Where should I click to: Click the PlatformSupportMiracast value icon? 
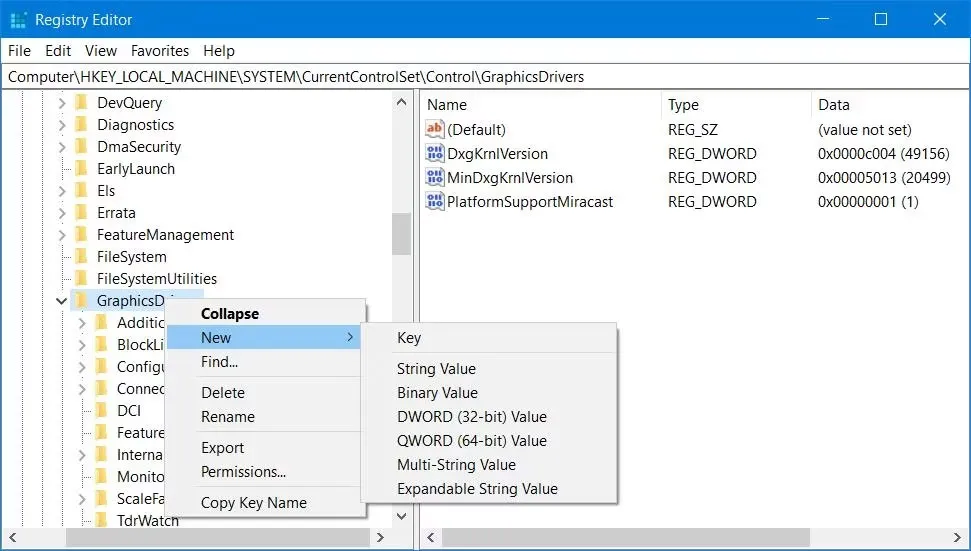(x=434, y=202)
